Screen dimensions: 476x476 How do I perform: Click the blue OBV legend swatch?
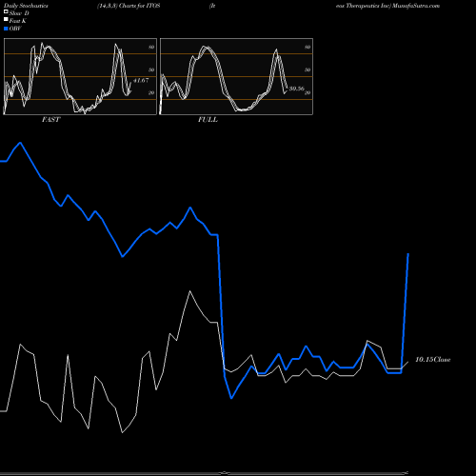click(6, 29)
